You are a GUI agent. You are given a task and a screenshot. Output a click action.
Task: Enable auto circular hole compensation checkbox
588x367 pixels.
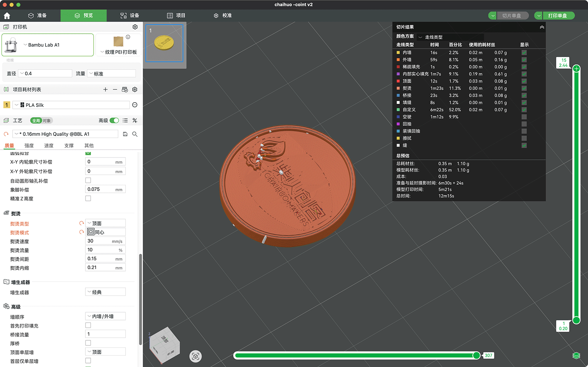pos(88,181)
